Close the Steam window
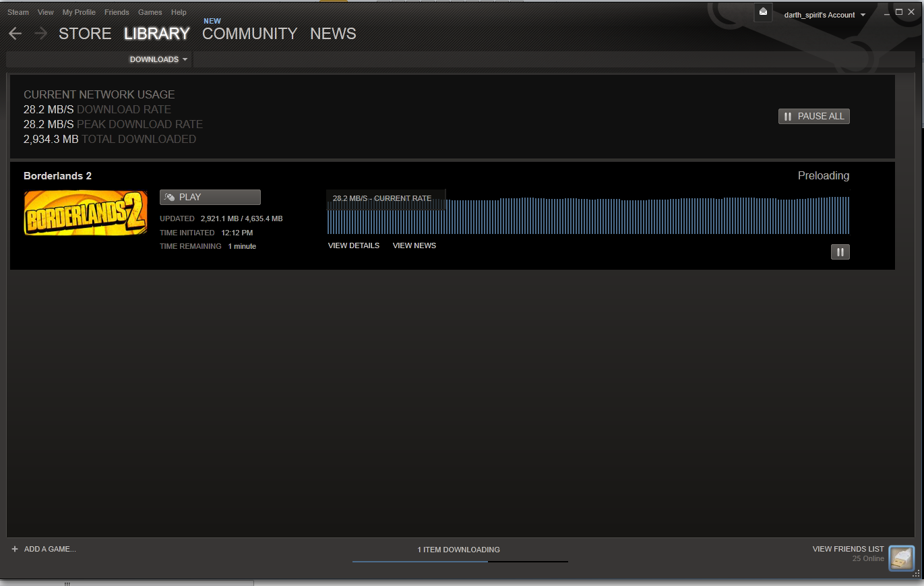 [911, 12]
